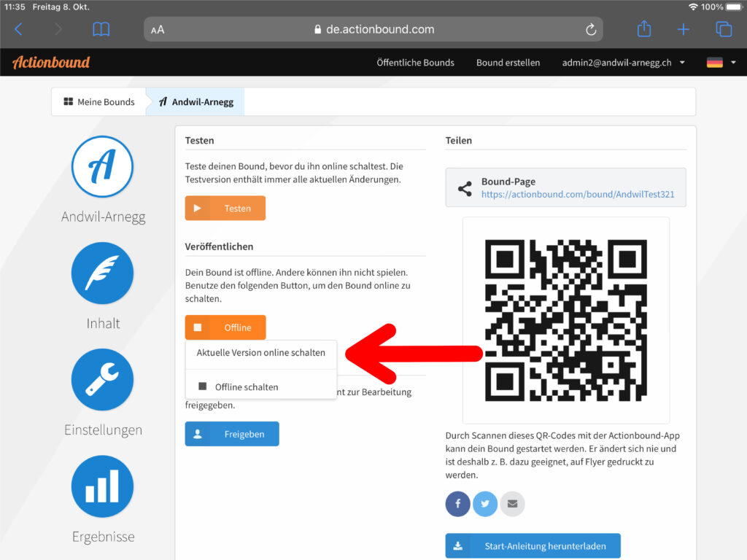Open Safari bookmarks book icon
The height and width of the screenshot is (560, 747).
click(101, 29)
